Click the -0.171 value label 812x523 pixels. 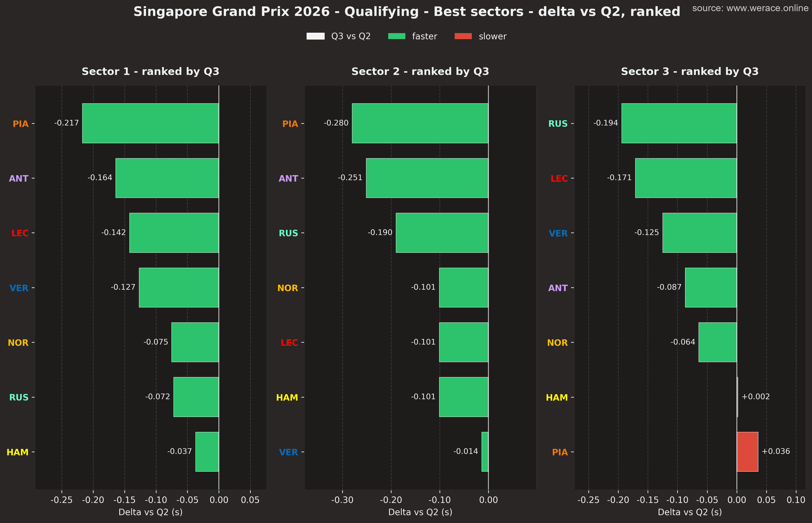[620, 178]
